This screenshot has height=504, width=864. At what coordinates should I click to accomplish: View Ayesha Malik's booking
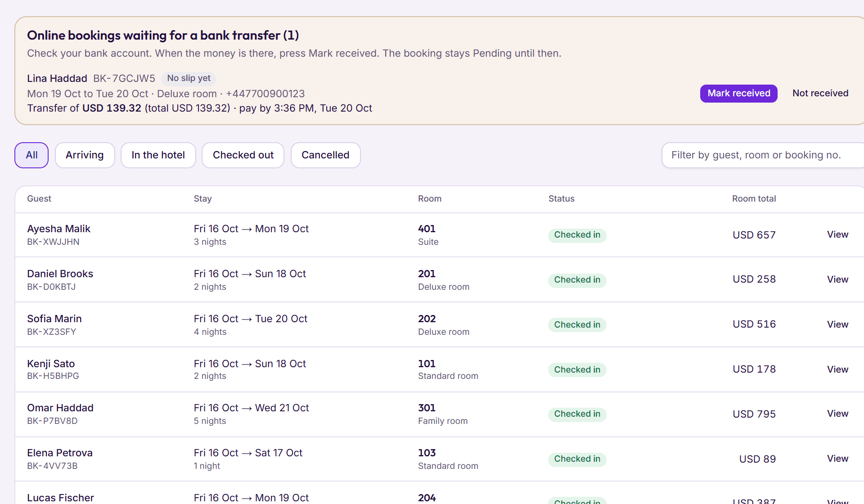[x=837, y=234]
